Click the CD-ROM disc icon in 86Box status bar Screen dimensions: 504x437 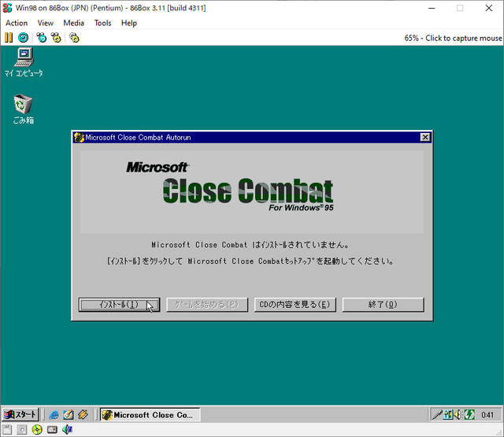37,430
